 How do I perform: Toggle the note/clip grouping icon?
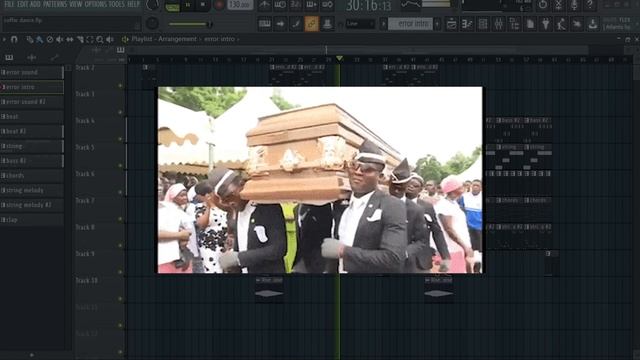[296, 24]
